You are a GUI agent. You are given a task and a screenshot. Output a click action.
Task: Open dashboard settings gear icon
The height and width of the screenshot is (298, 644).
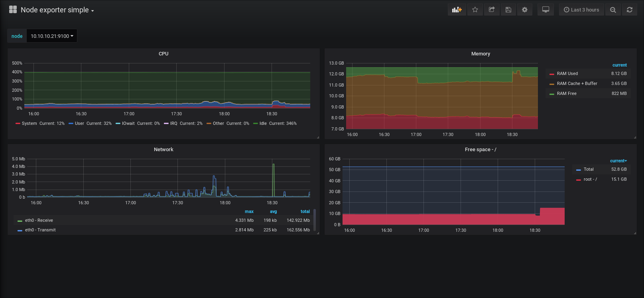(525, 10)
